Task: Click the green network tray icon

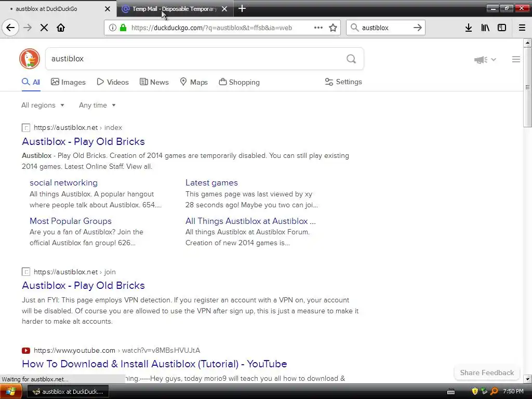Action: tap(485, 391)
